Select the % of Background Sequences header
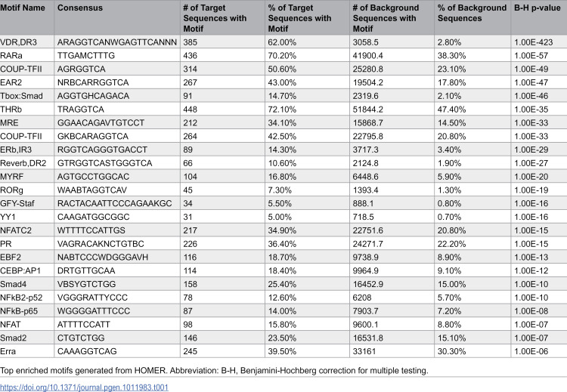Viewport: 567px width, 392px height. pyautogui.click(x=472, y=17)
